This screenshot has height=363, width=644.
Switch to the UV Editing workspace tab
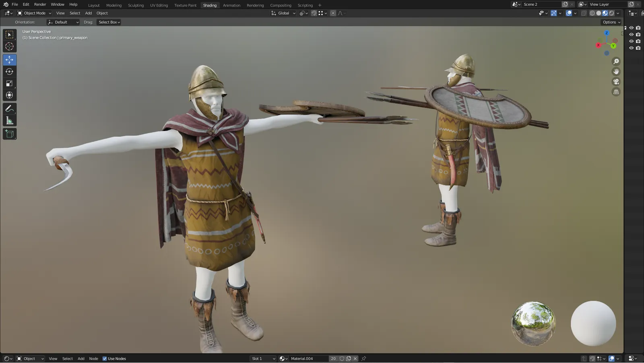pyautogui.click(x=159, y=5)
